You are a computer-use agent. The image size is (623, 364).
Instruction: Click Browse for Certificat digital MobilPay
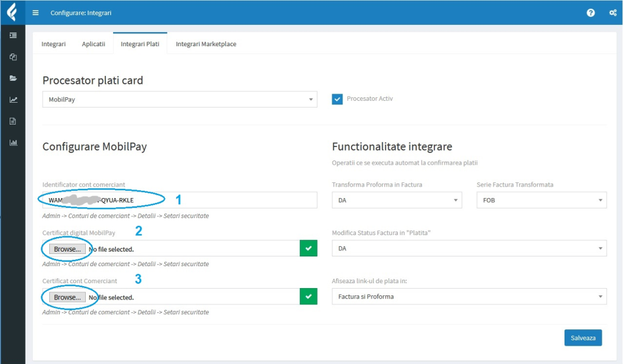[x=67, y=249]
